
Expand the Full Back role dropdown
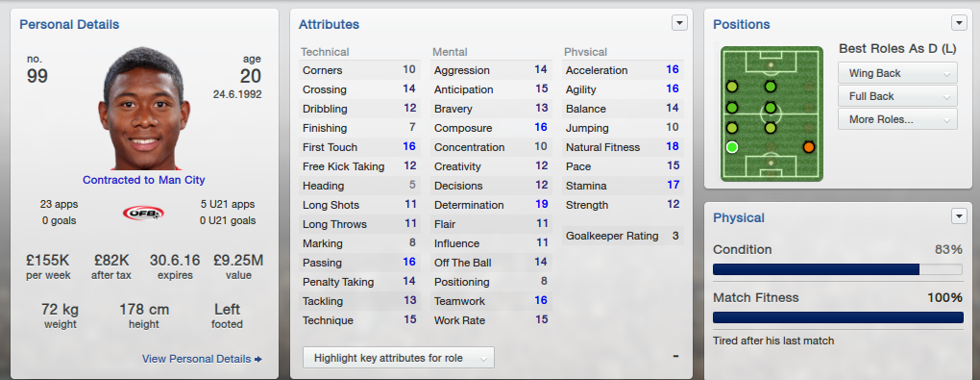click(x=897, y=96)
